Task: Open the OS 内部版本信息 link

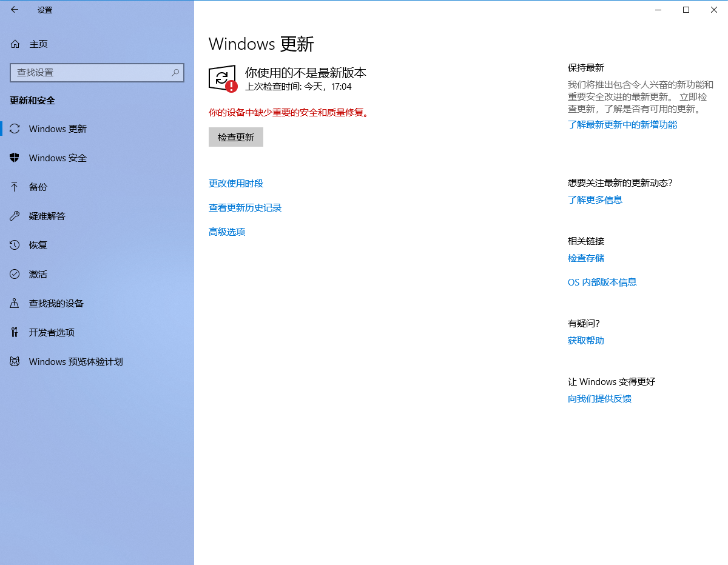Action: pos(602,282)
